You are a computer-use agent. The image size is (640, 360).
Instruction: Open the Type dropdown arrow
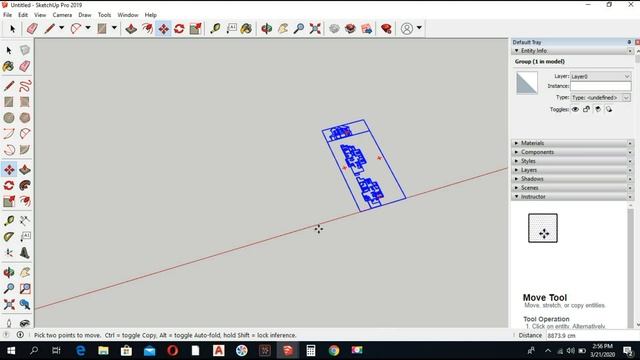626,98
